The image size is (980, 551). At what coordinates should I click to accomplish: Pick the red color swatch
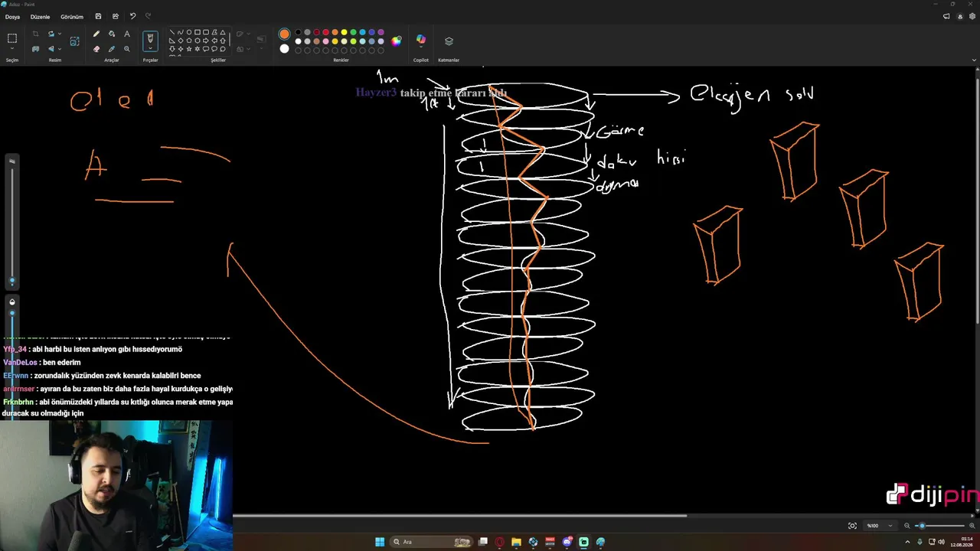coord(326,33)
